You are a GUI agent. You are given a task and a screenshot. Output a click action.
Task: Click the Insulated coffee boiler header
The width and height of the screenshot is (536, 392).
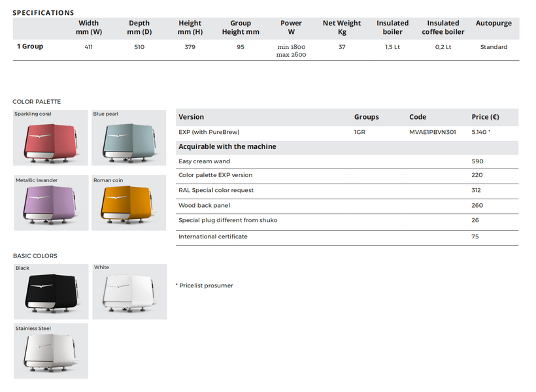(443, 27)
